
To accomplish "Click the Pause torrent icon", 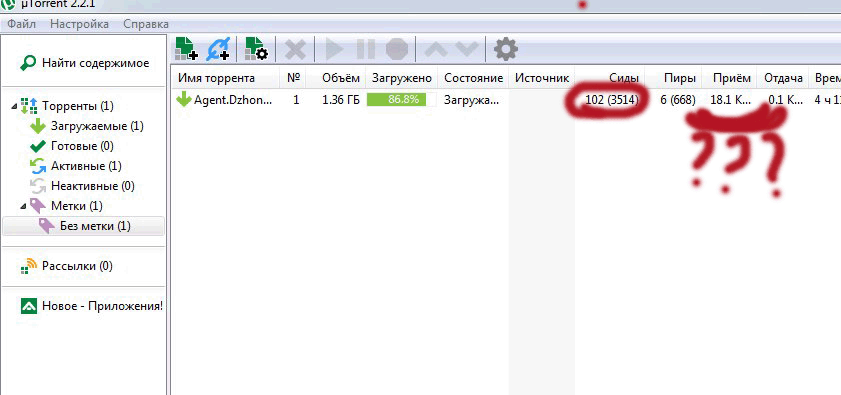I will 366,50.
